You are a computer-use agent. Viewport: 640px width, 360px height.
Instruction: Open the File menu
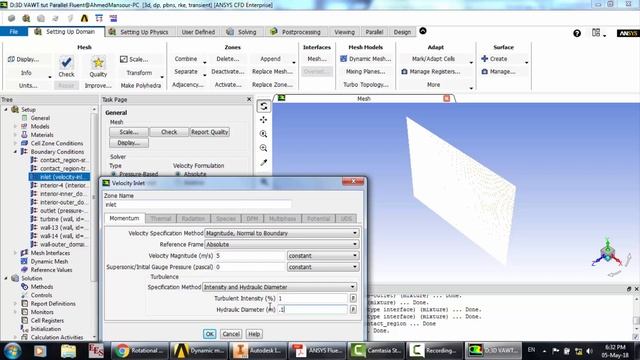(x=14, y=32)
